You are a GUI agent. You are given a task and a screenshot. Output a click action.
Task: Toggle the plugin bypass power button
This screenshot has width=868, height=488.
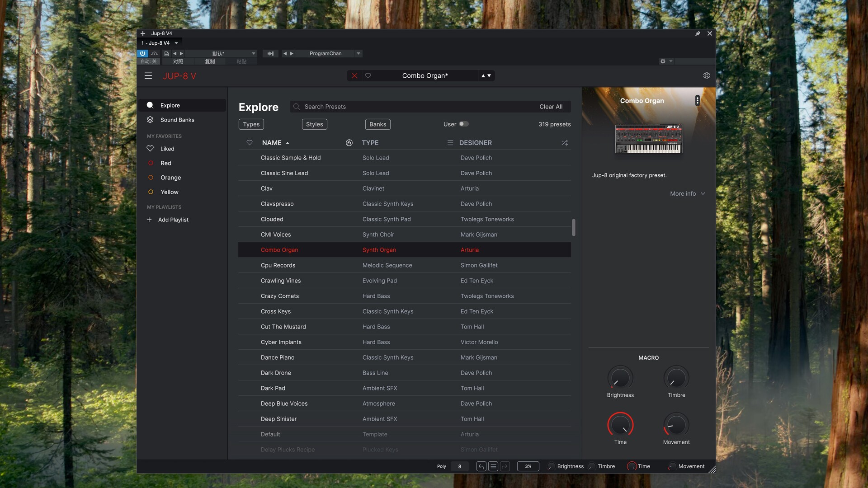[x=142, y=53]
